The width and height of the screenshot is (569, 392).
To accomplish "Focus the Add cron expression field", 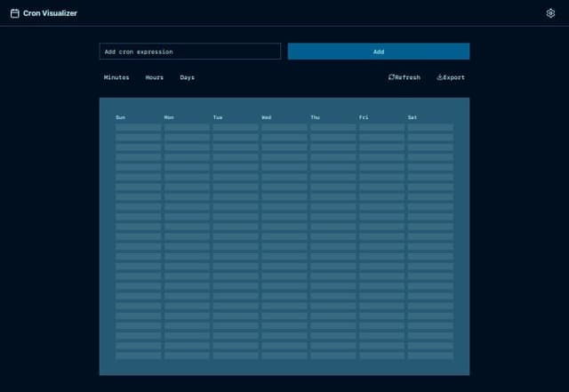I will (x=190, y=52).
